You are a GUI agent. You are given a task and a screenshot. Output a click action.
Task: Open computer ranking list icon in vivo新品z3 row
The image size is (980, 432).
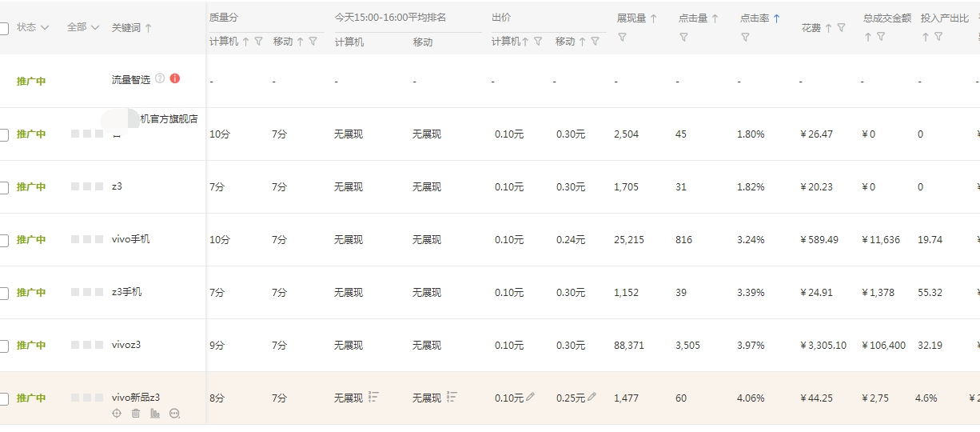click(x=373, y=397)
